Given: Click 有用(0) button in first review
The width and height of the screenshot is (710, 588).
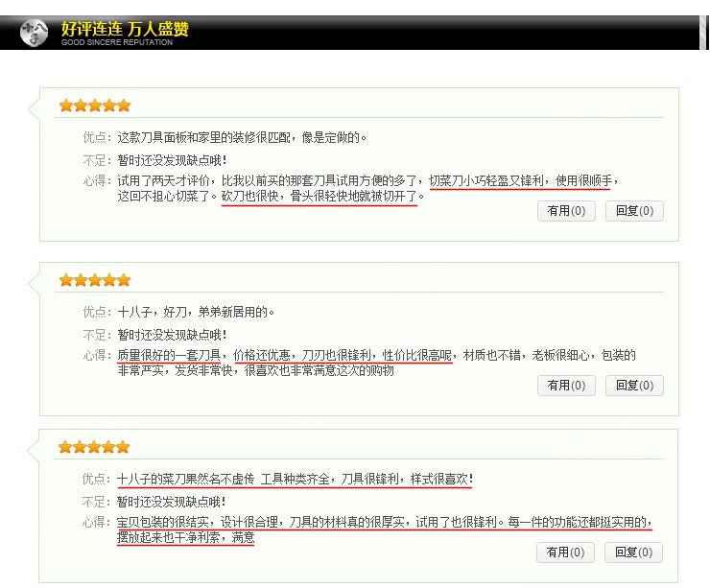Looking at the screenshot, I should [x=566, y=211].
